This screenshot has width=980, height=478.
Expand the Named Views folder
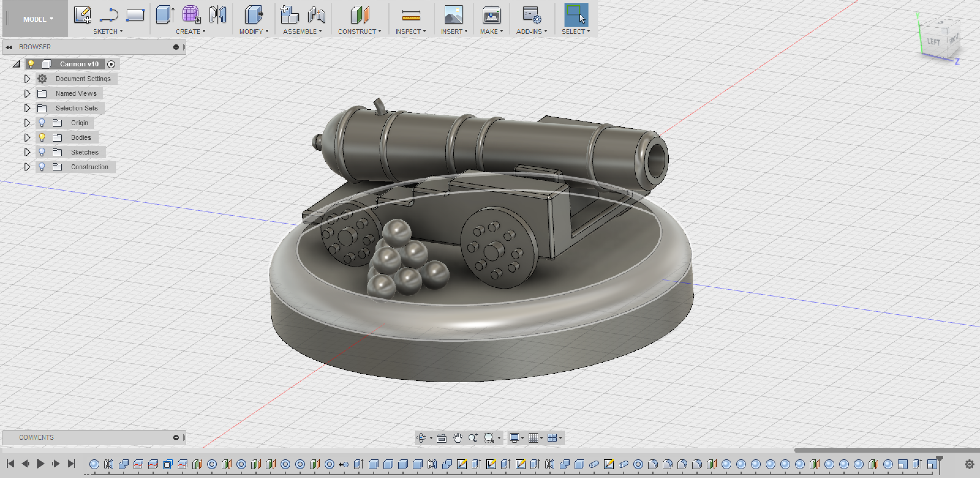click(27, 94)
